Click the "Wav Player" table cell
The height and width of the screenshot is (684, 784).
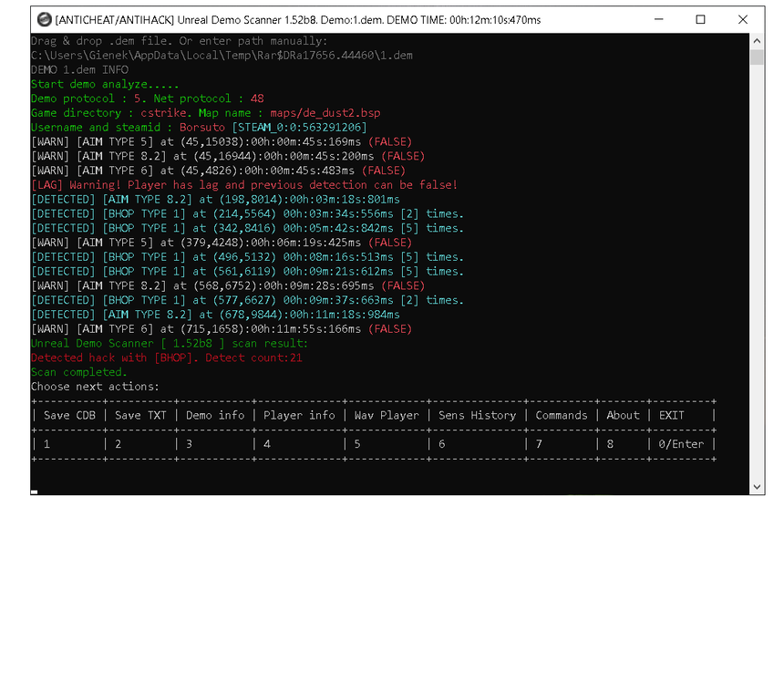387,415
